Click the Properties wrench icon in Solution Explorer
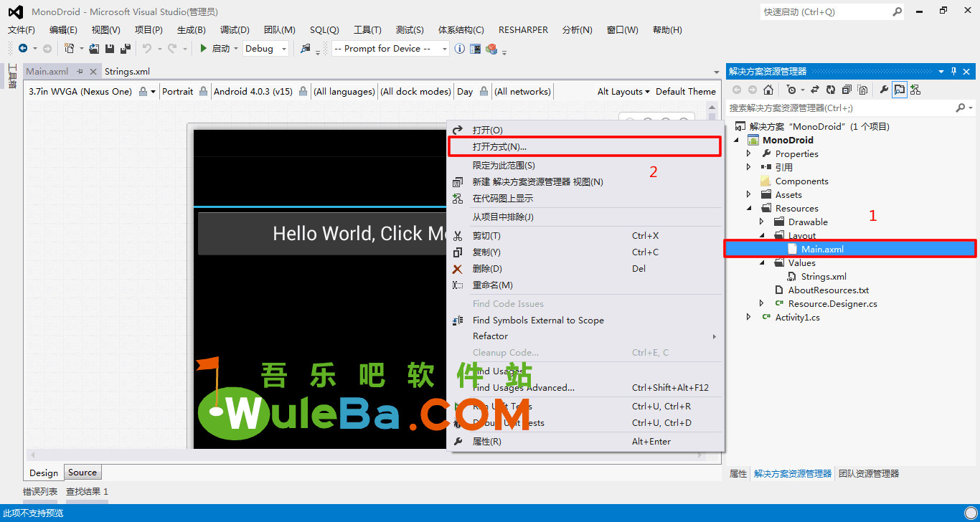Viewport: 980px width, 522px height. click(884, 90)
